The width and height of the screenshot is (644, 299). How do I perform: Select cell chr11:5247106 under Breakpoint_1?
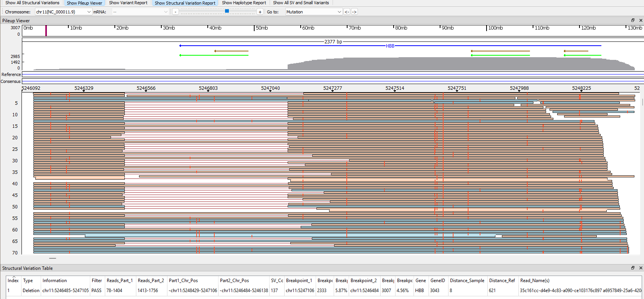(300, 291)
